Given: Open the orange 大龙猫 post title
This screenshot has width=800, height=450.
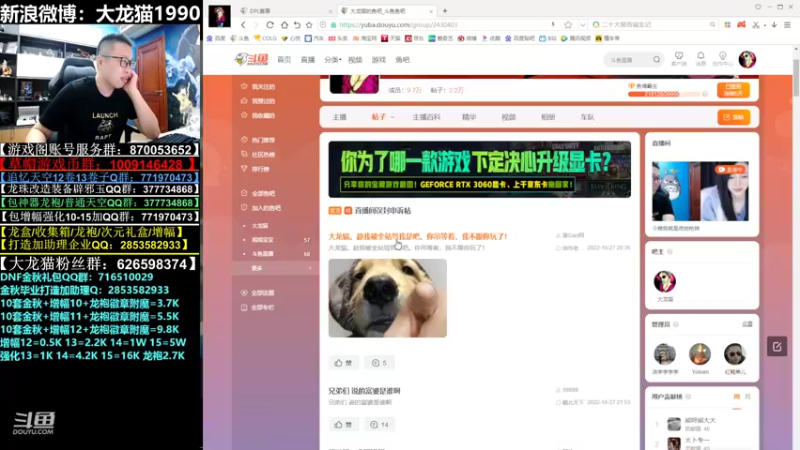Looking at the screenshot, I should pyautogui.click(x=418, y=237).
